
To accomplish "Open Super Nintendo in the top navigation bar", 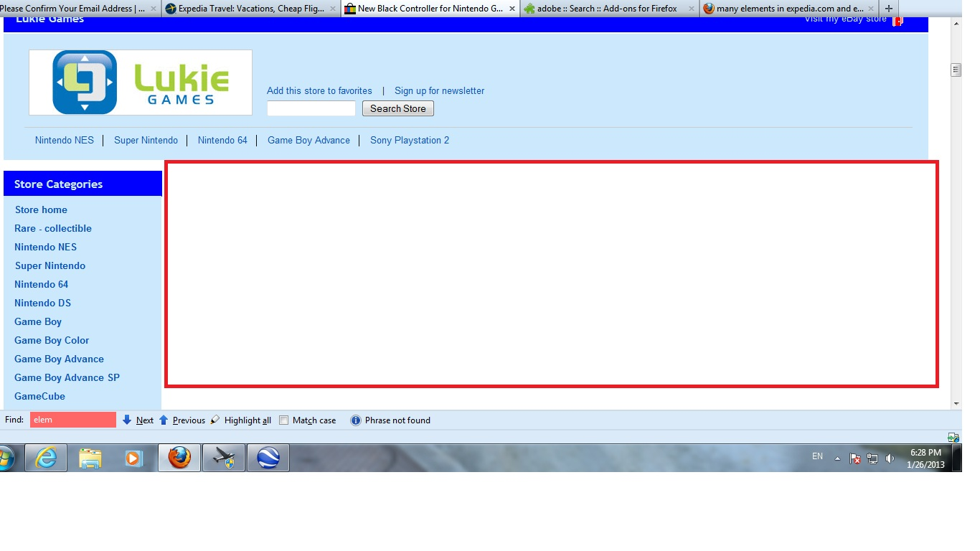I will pyautogui.click(x=146, y=140).
